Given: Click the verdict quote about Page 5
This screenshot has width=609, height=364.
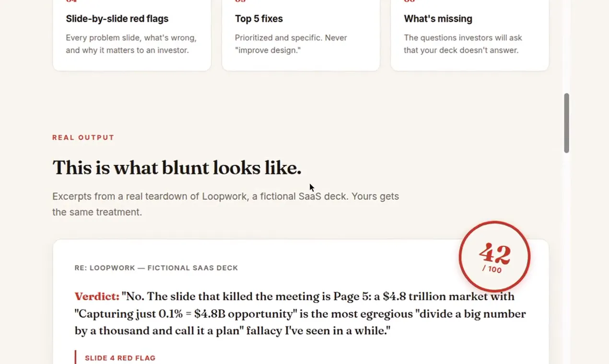Looking at the screenshot, I should [x=300, y=314].
